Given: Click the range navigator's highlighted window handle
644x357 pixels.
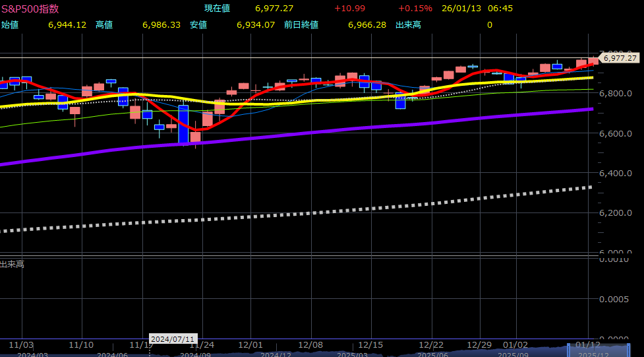Looking at the screenshot, I should (x=568, y=348).
